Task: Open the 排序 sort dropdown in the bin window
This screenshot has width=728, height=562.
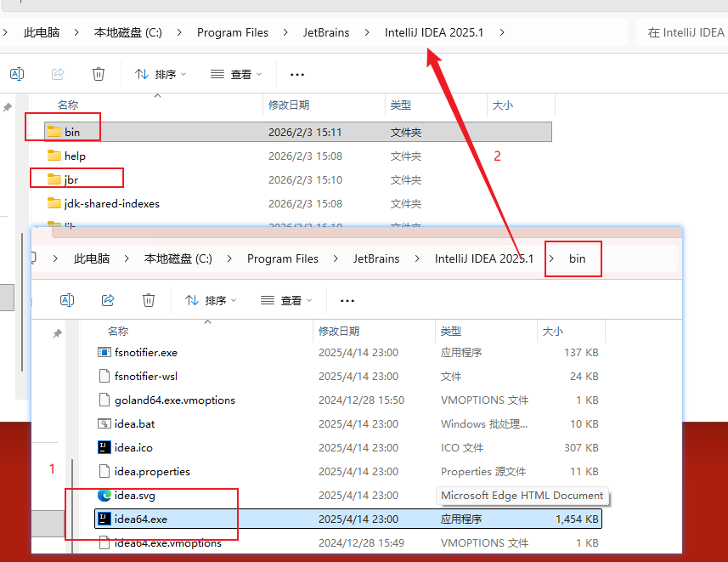Action: pos(211,301)
